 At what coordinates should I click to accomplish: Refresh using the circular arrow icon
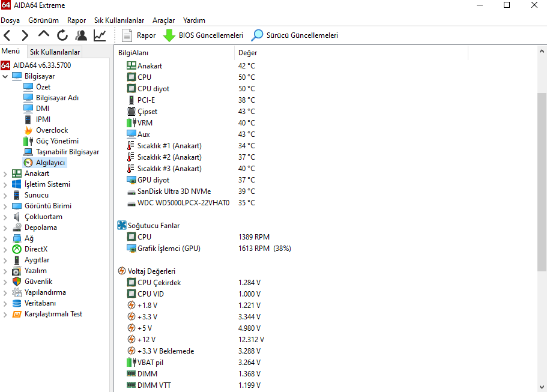(62, 35)
